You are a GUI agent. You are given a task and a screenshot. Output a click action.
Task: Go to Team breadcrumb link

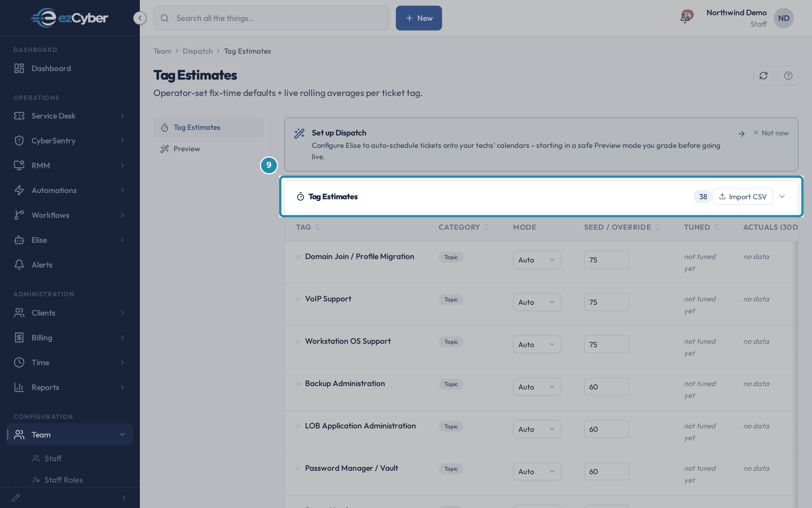[x=162, y=51]
